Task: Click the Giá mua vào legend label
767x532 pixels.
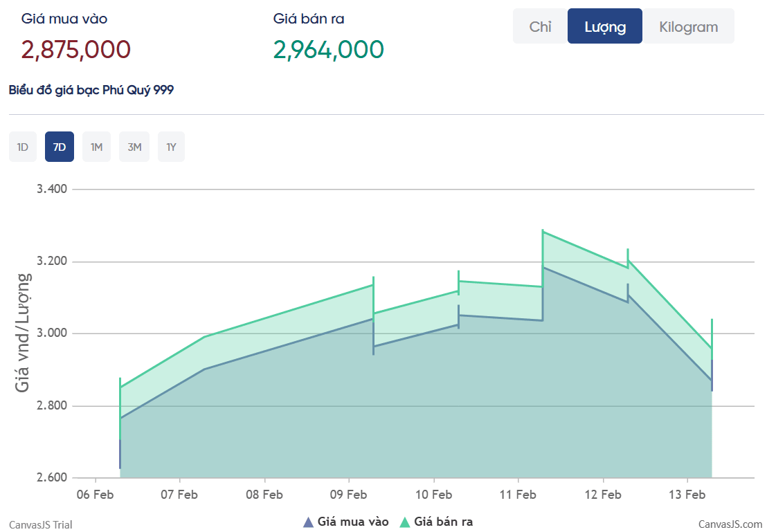Action: tap(353, 522)
